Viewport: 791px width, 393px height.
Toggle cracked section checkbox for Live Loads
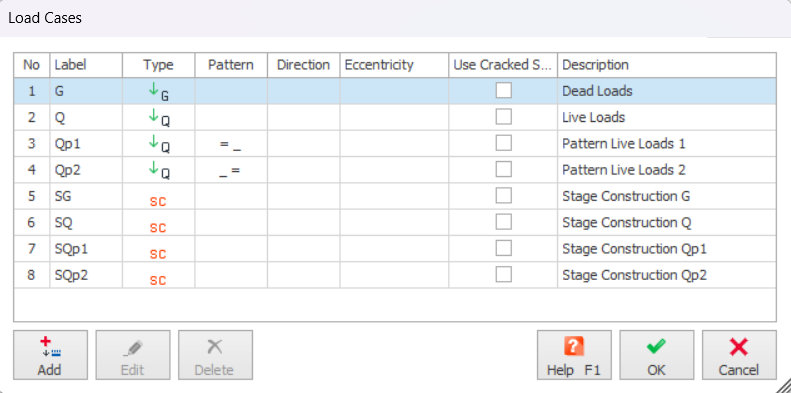(503, 117)
